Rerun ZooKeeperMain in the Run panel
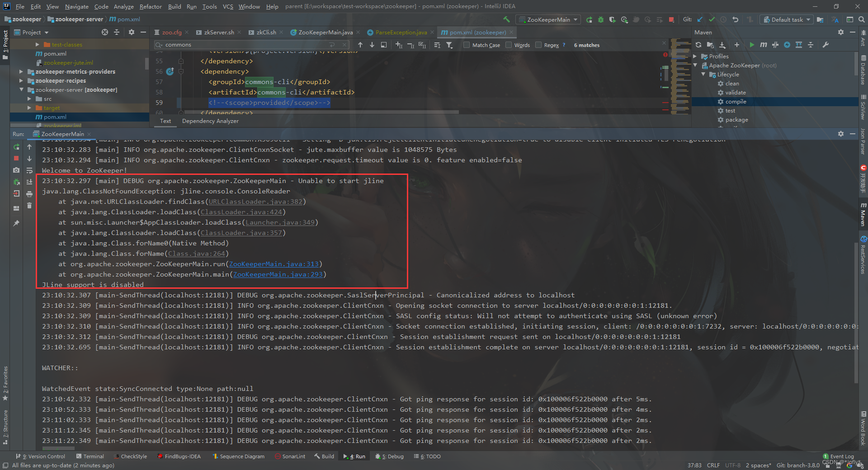Image resolution: width=868 pixels, height=470 pixels. [x=16, y=147]
